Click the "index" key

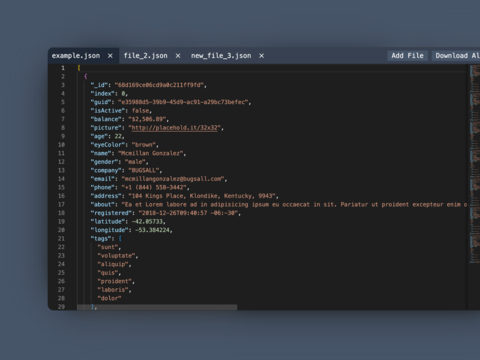(102, 94)
